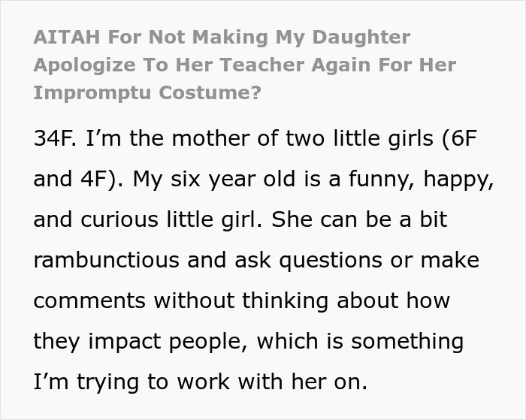Image resolution: width=526 pixels, height=420 pixels.
Task: Click the word "thinking" in the paragraph
Action: [285, 301]
